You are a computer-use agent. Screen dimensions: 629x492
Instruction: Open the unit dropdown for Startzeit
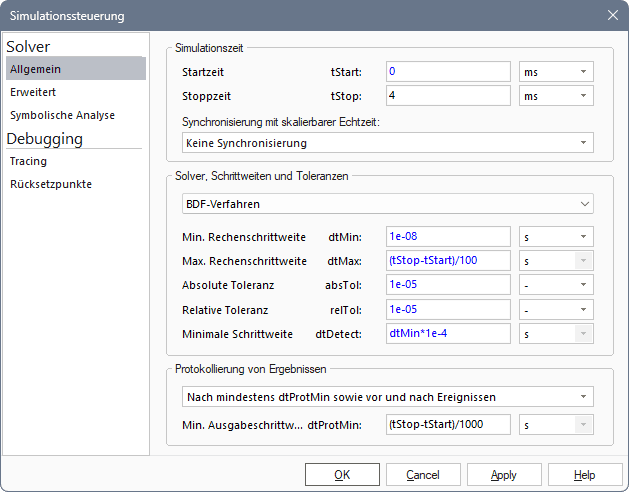556,72
